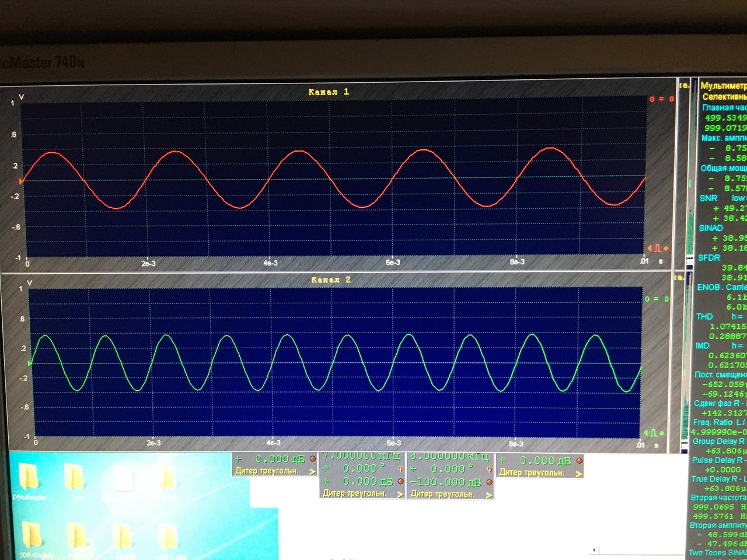
Task: Toggle the red LED next to the leftmost 0.000 дБ
Action: tap(313, 459)
